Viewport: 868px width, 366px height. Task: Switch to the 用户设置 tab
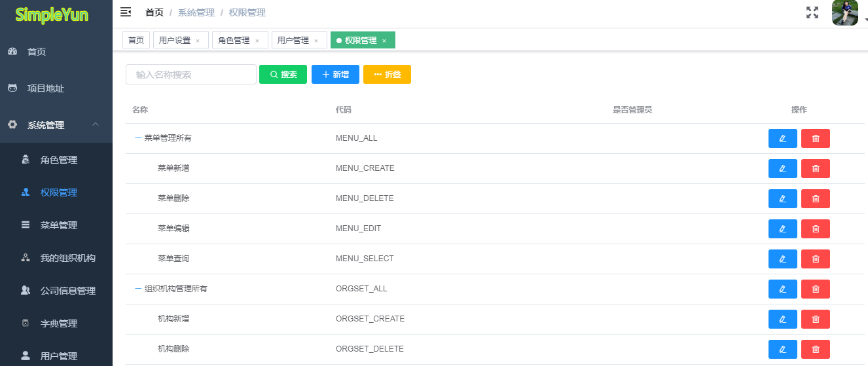[181, 40]
